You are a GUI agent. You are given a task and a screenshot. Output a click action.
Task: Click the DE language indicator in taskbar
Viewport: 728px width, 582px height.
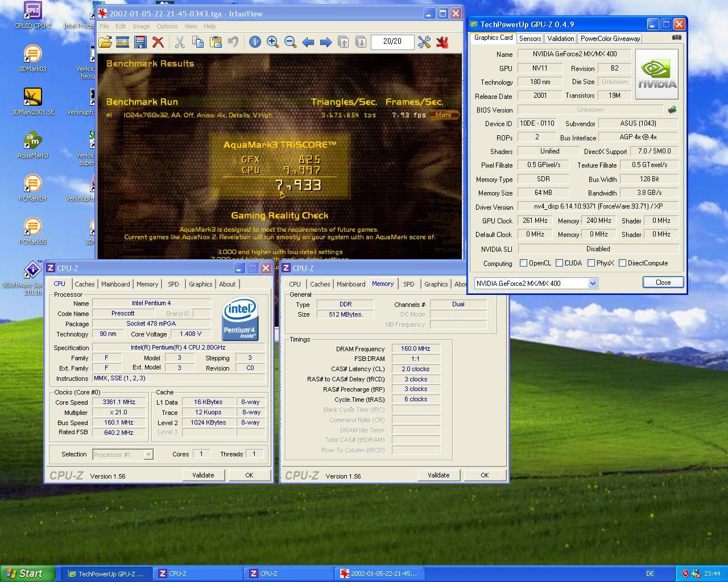[650, 573]
